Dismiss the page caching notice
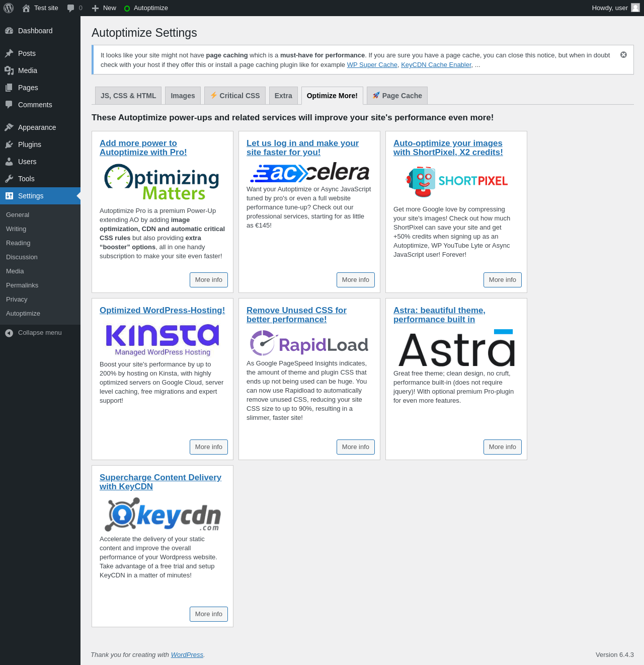This screenshot has height=665, width=644. coord(623,55)
